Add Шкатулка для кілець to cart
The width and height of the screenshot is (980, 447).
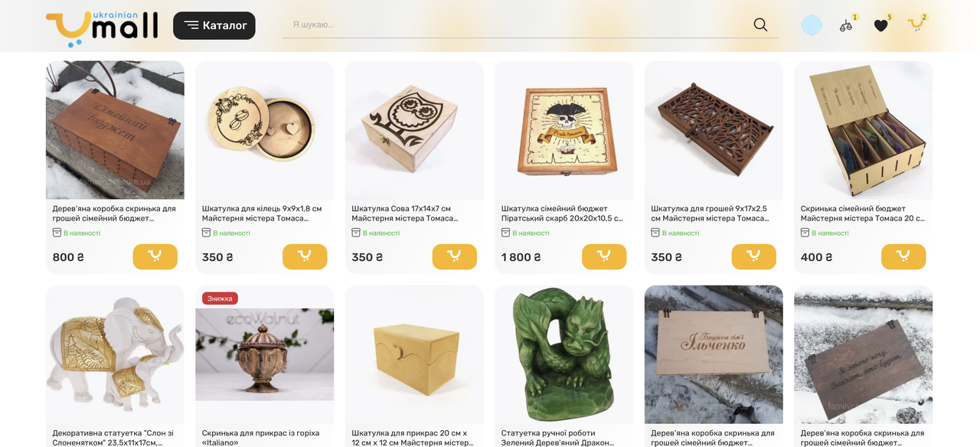pyautogui.click(x=305, y=256)
